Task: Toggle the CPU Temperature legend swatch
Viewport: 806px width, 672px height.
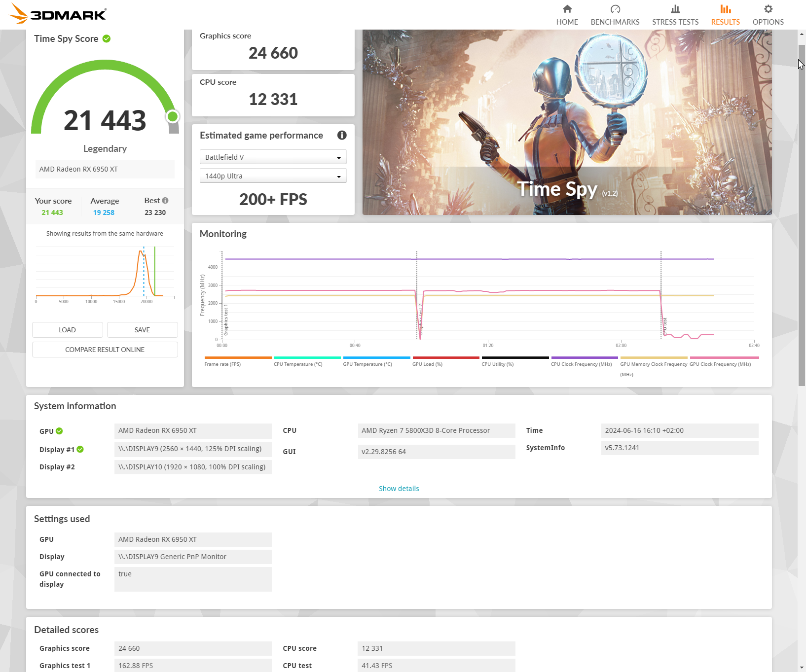Action: click(x=307, y=357)
